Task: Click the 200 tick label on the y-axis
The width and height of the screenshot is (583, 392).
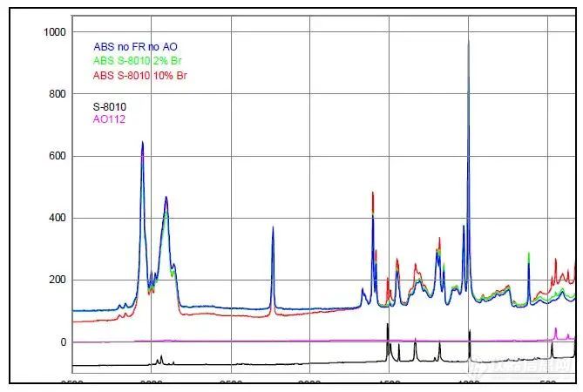Action: [58, 280]
